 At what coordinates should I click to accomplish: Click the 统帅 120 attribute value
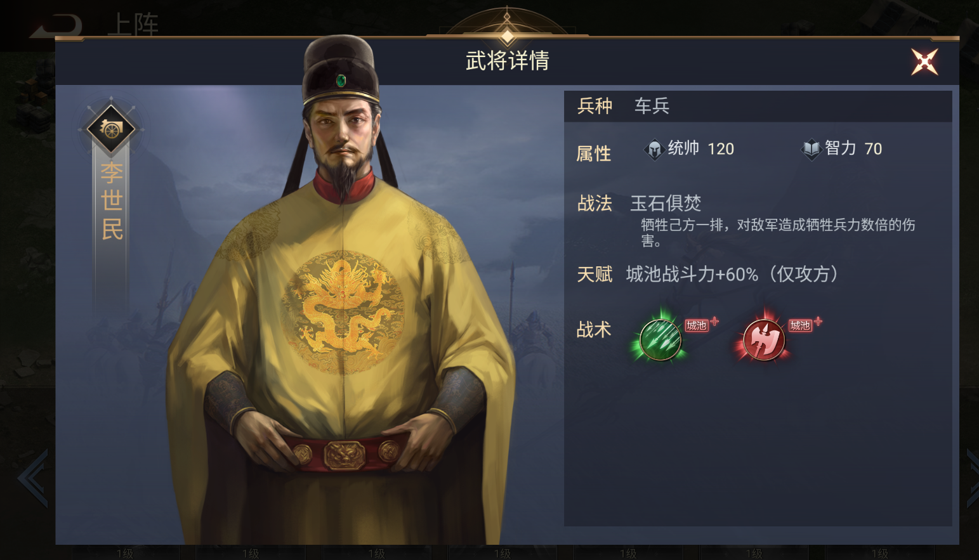(x=701, y=149)
